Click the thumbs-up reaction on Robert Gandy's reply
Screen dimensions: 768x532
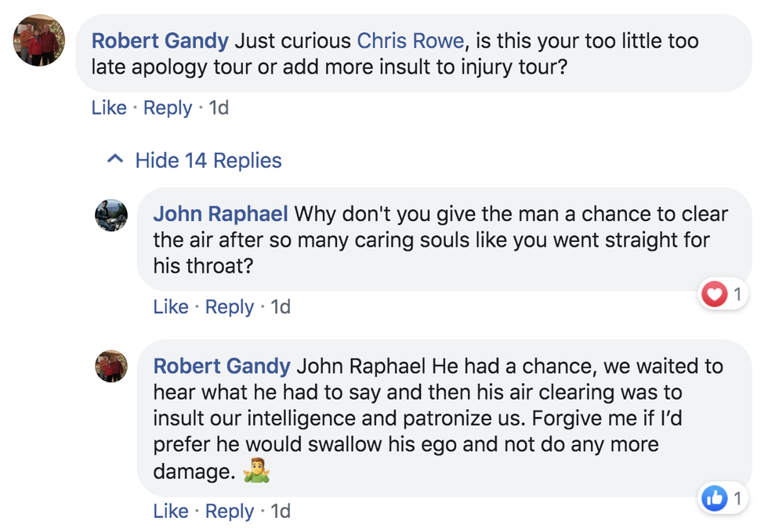[714, 498]
